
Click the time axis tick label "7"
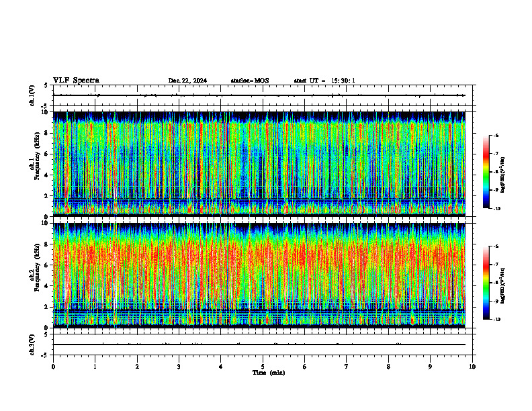[347, 367]
